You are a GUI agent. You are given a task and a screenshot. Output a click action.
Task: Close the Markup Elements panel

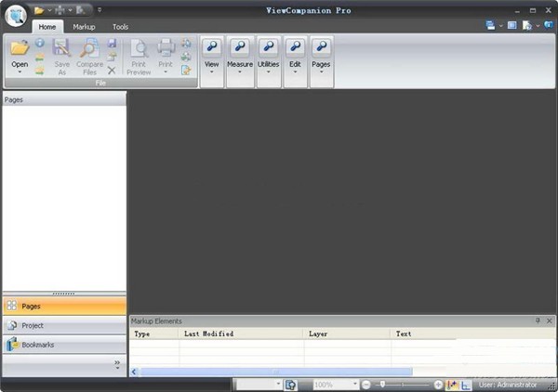(x=549, y=320)
